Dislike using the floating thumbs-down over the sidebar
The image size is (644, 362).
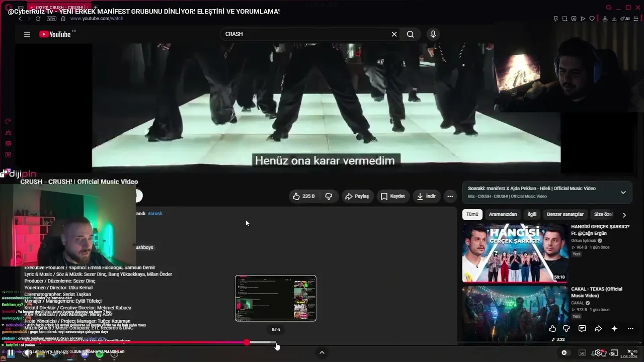coord(566,328)
